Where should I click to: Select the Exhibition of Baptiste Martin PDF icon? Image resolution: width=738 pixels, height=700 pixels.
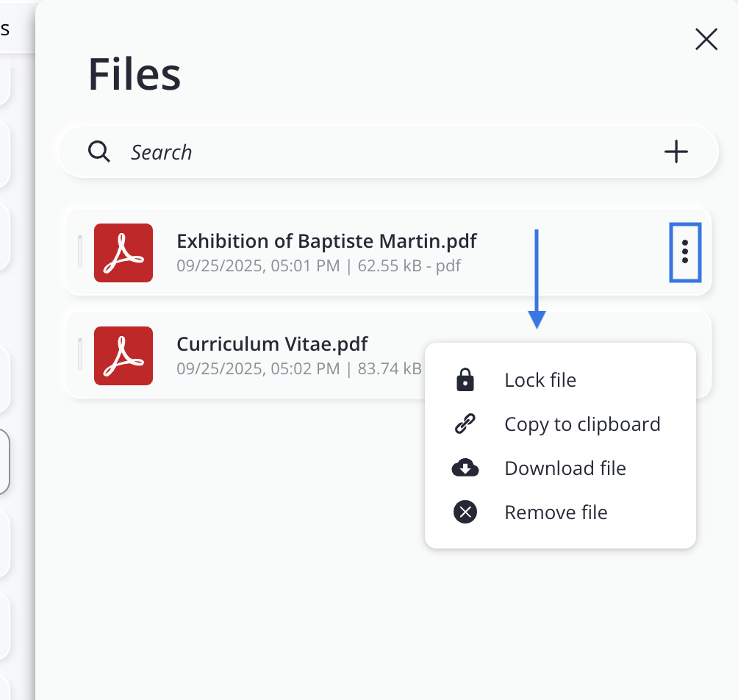coord(123,253)
